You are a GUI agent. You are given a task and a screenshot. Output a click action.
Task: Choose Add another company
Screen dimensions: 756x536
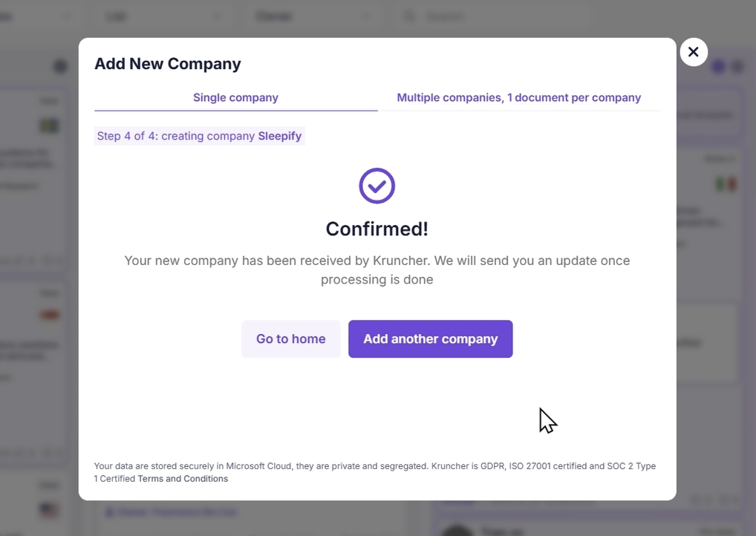(x=430, y=339)
